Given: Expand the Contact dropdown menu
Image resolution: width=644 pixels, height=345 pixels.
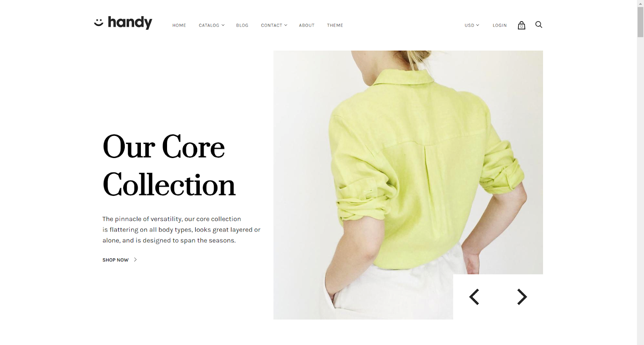Looking at the screenshot, I should coord(274,25).
